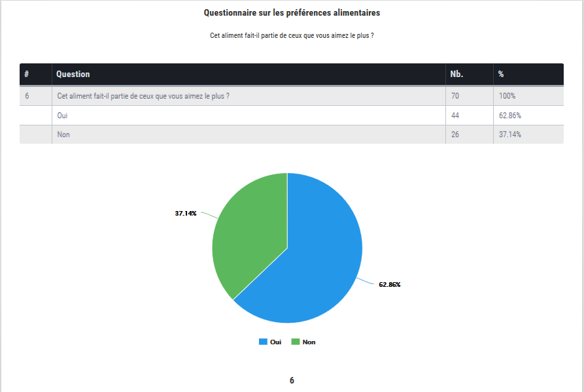Click the 62.86% pie chart data label
The width and height of the screenshot is (584, 392).
pos(389,285)
